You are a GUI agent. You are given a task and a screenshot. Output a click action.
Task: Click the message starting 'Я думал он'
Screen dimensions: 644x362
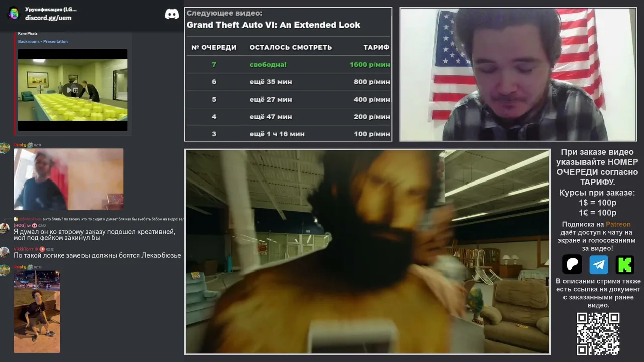tap(95, 235)
